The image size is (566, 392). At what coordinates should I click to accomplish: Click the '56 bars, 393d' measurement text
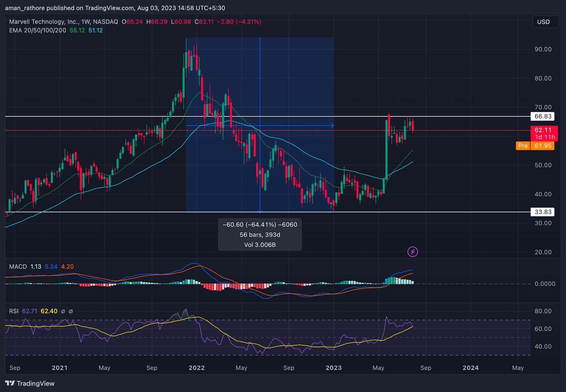coord(260,235)
